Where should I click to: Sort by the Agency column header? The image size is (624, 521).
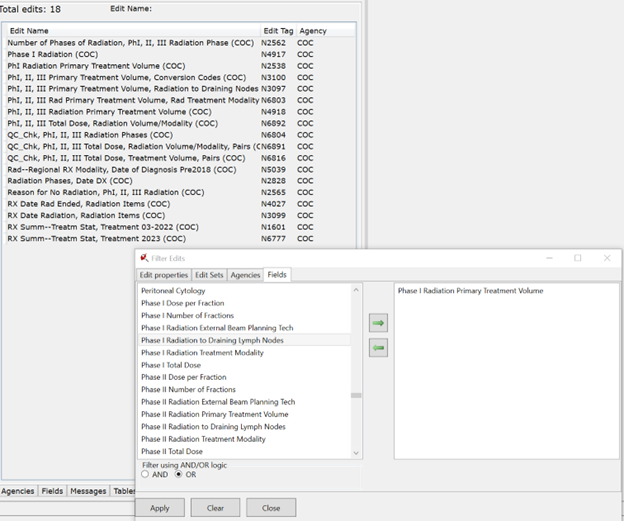coord(326,31)
